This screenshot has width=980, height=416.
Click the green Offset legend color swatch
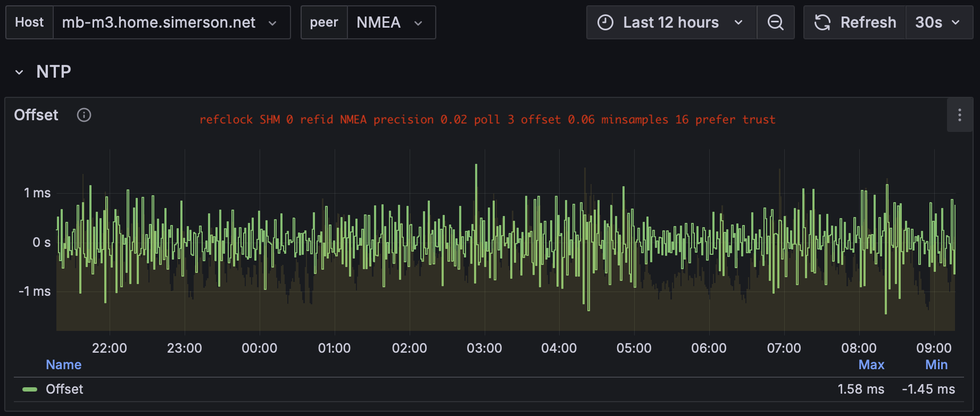click(x=30, y=389)
